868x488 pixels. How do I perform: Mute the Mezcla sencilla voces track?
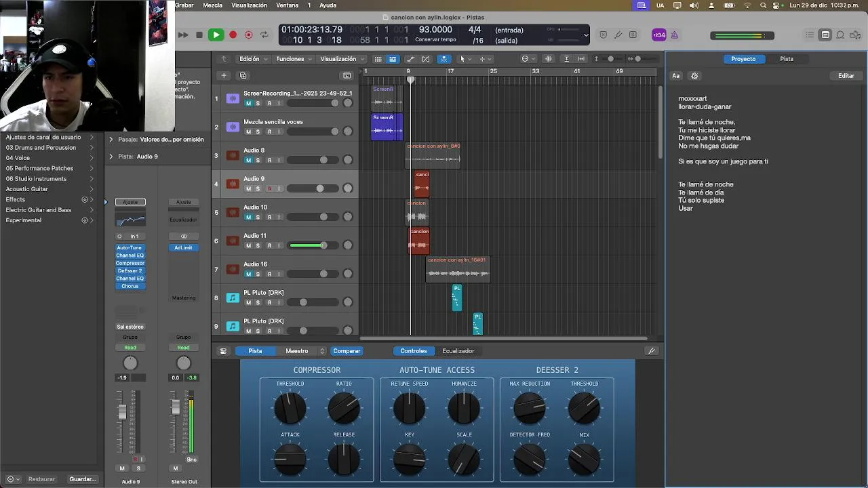tap(248, 132)
